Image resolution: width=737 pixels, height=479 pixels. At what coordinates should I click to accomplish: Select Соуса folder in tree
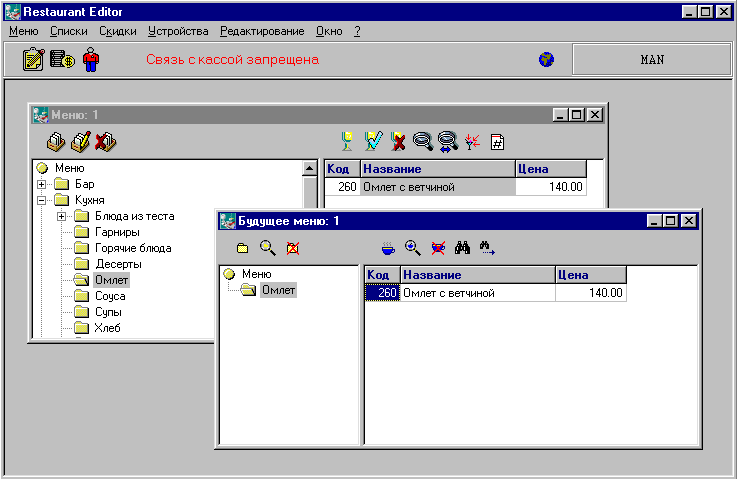pyautogui.click(x=110, y=296)
